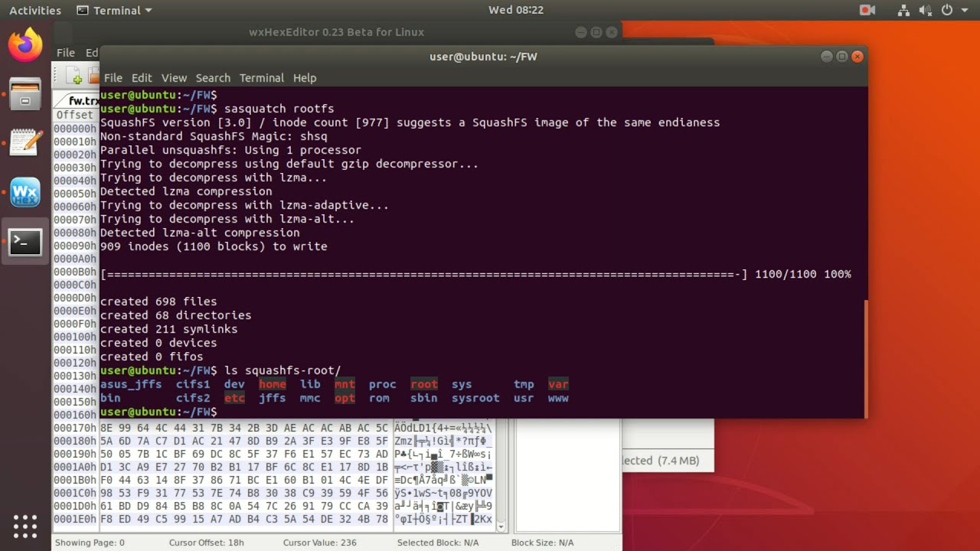
Task: Click the New File icon in wxHexEditor toolbar
Action: click(74, 76)
